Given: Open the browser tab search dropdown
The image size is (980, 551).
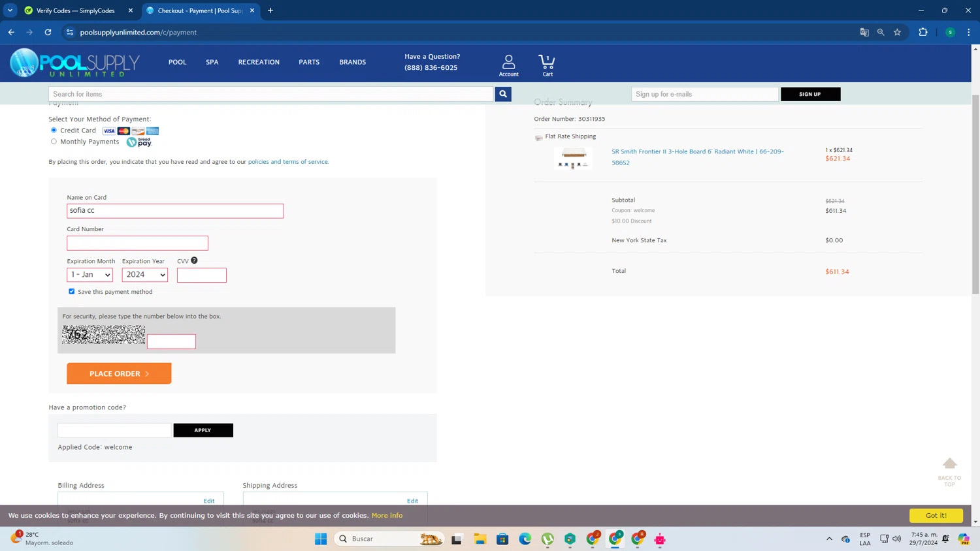Looking at the screenshot, I should [10, 10].
